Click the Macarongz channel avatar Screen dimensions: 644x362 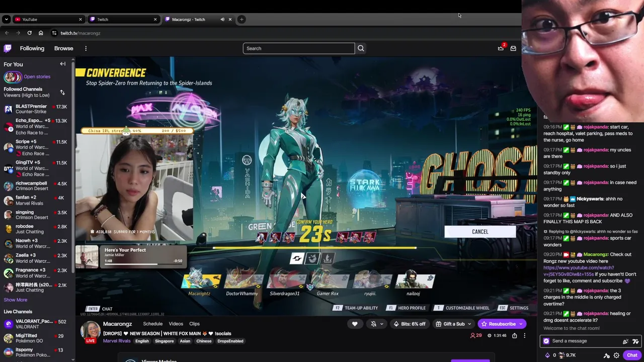pos(91,331)
